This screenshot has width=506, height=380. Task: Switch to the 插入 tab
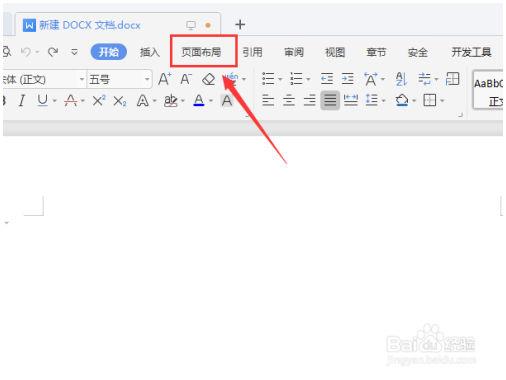coord(150,52)
